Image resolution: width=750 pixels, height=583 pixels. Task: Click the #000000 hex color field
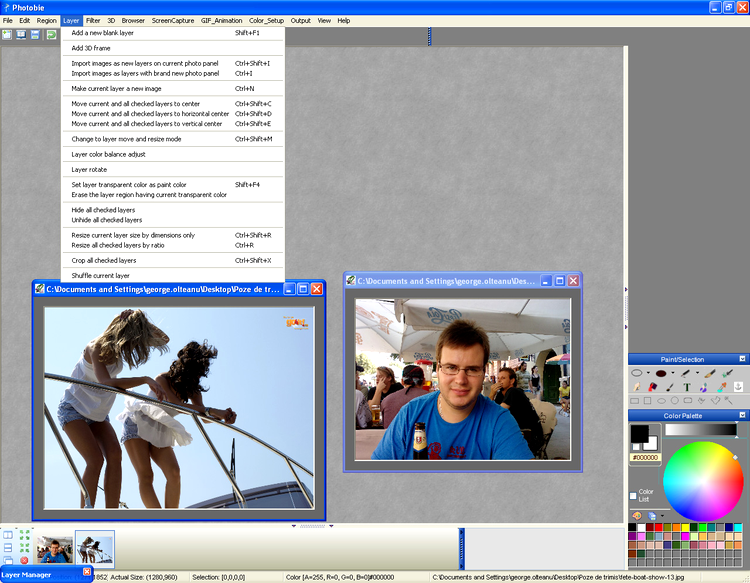point(645,458)
